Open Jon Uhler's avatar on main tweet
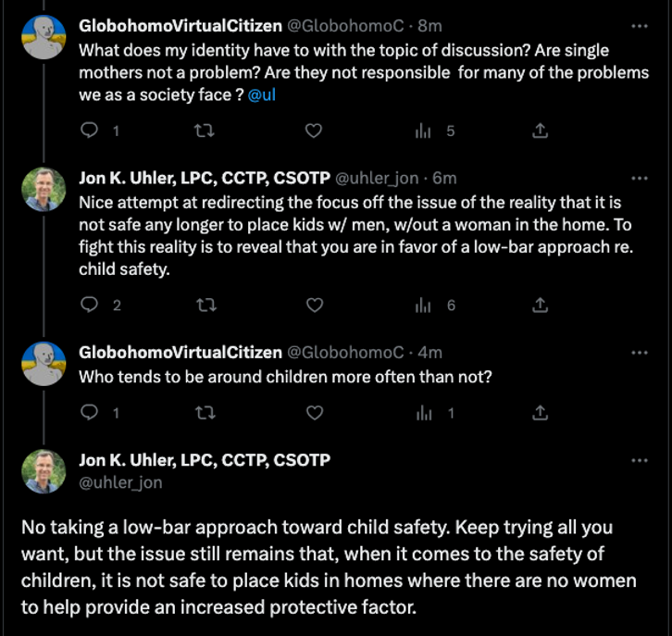 (x=44, y=470)
